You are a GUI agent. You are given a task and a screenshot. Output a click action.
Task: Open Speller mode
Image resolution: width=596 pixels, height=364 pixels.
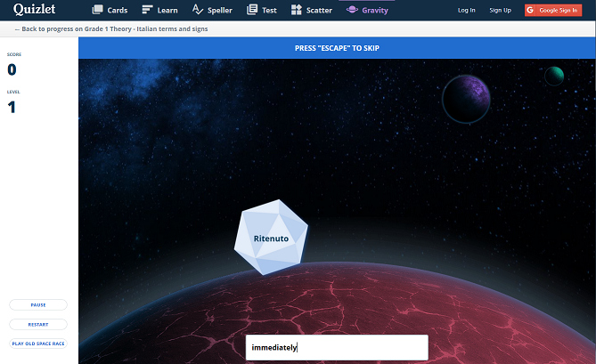click(x=212, y=11)
